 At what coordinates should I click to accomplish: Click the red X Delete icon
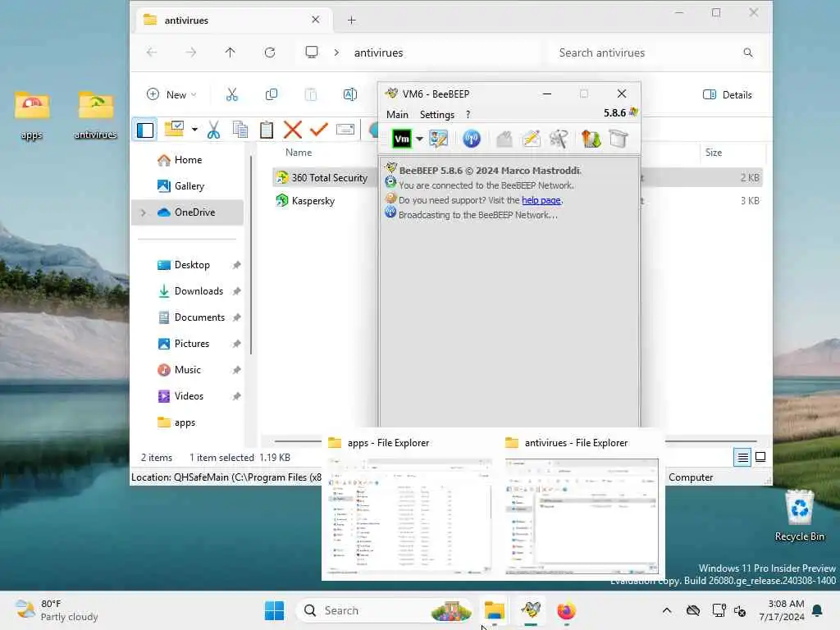[x=293, y=130]
